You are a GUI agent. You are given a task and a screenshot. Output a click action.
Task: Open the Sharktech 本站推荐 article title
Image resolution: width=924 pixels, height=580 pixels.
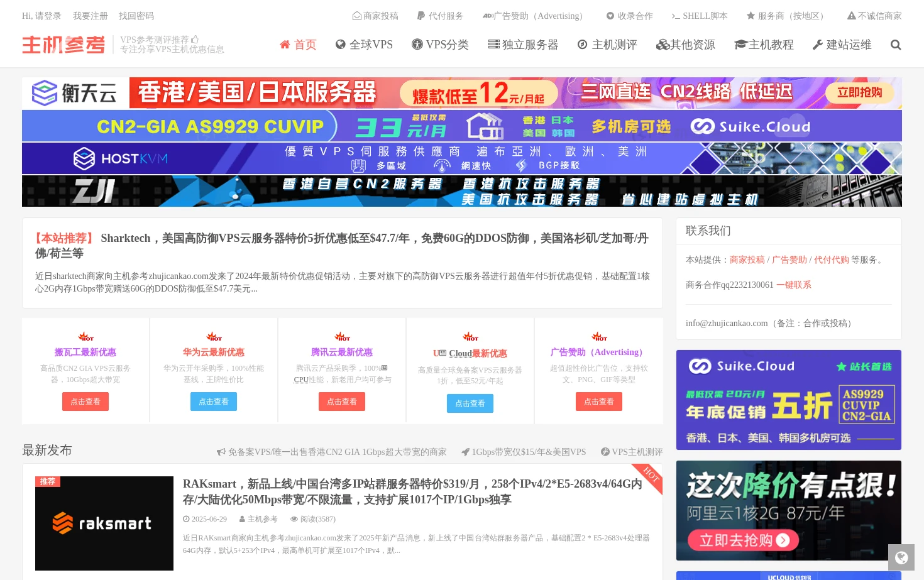tap(342, 246)
